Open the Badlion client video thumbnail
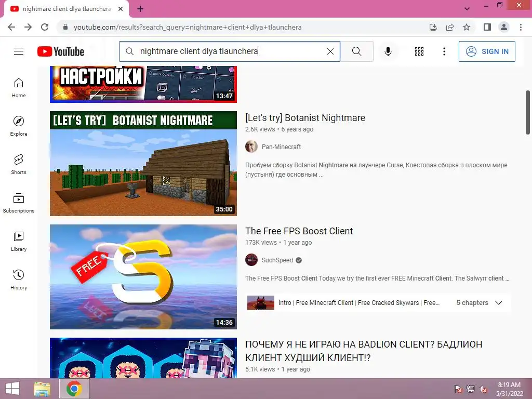Screen dimensions: 532x399 pyautogui.click(x=143, y=358)
